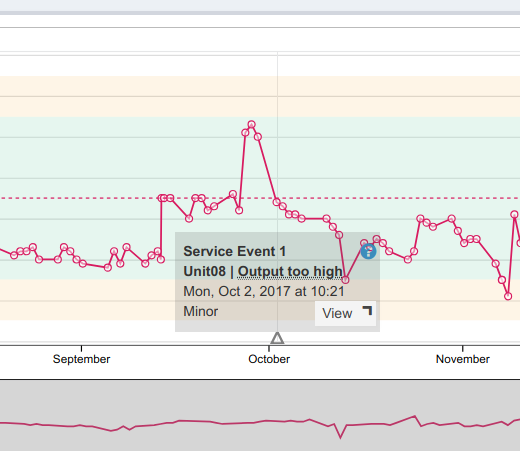Click the 'Service Event 1' title
This screenshot has height=451, width=520.
coord(235,251)
